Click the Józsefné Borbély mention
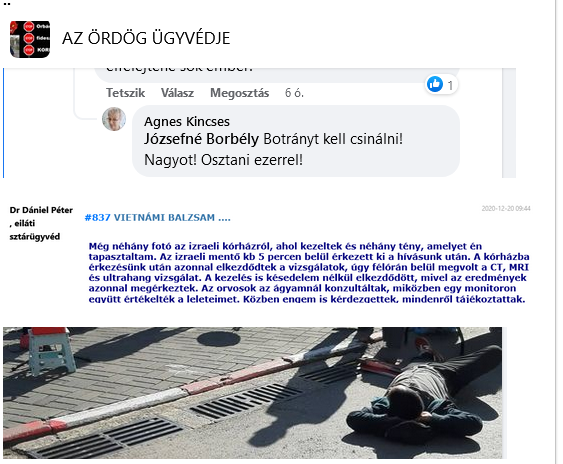This screenshot has width=563, height=464. point(201,139)
